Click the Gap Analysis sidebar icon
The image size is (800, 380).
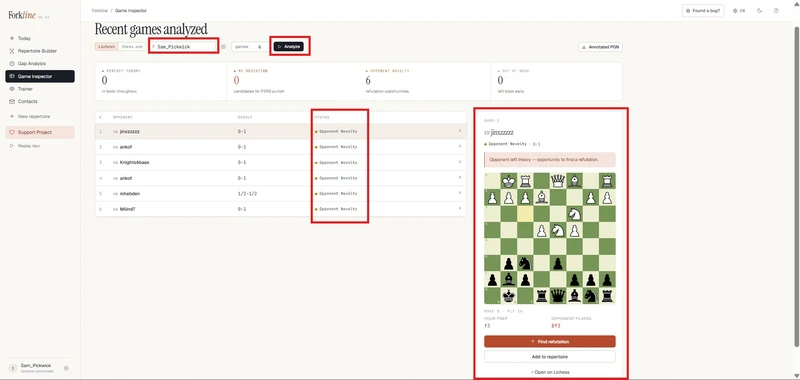click(12, 63)
